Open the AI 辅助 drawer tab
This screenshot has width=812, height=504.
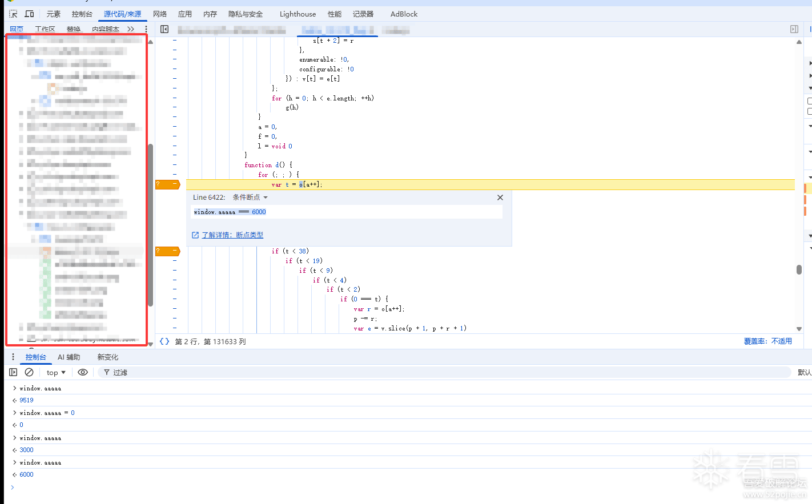pos(69,357)
